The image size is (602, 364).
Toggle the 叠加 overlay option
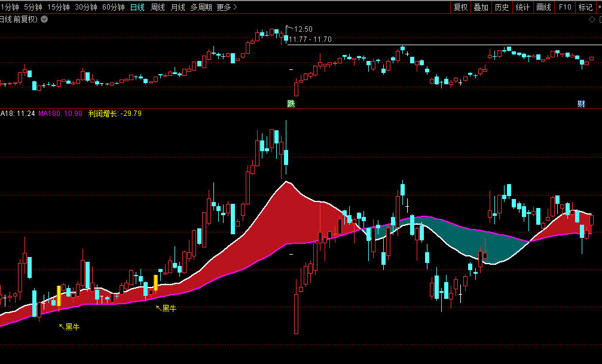coord(481,7)
